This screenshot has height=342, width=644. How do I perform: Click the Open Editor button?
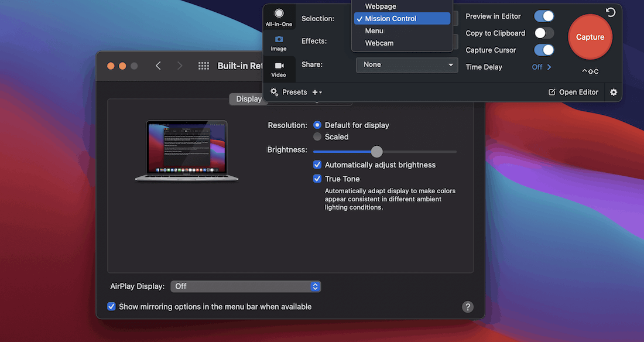(573, 92)
